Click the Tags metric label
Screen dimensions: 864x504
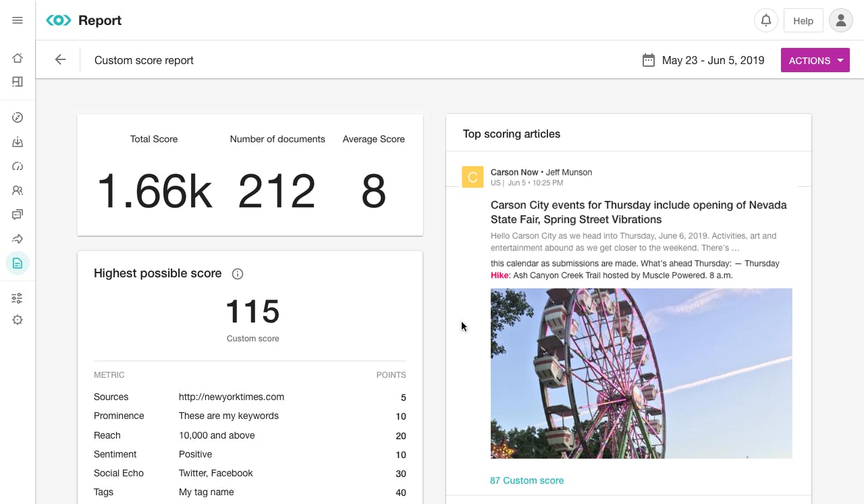(x=103, y=492)
